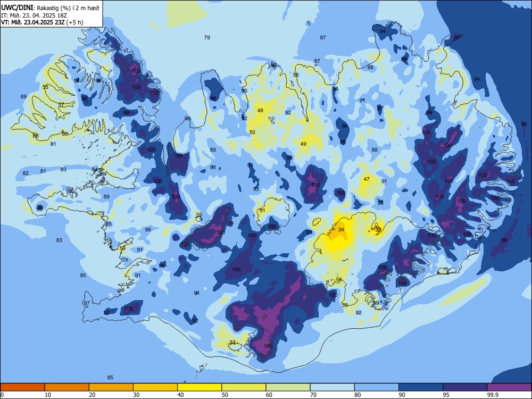Select the map value 48
The height and width of the screenshot is (399, 532).
260,111
